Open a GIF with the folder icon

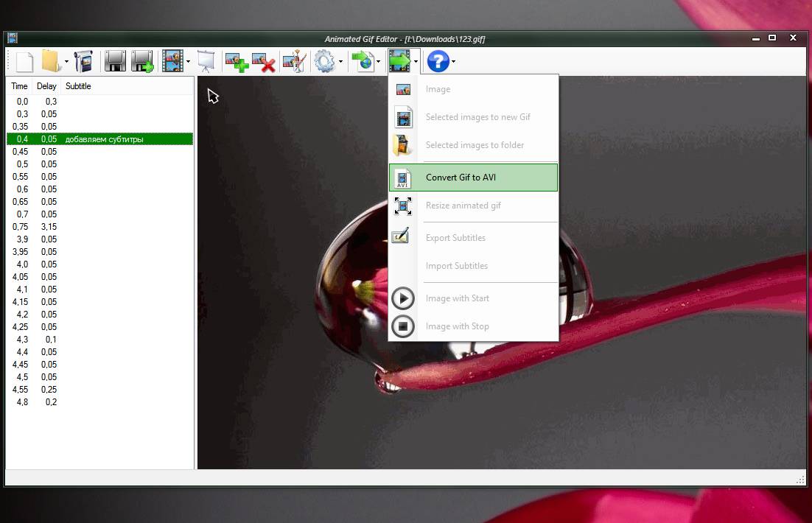point(52,62)
